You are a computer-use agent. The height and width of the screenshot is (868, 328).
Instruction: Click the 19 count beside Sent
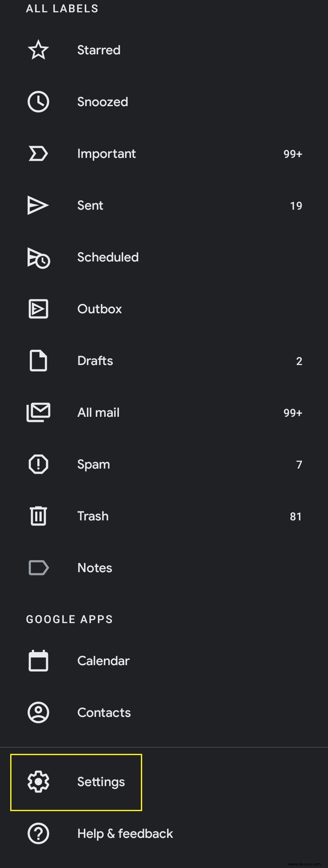point(296,206)
